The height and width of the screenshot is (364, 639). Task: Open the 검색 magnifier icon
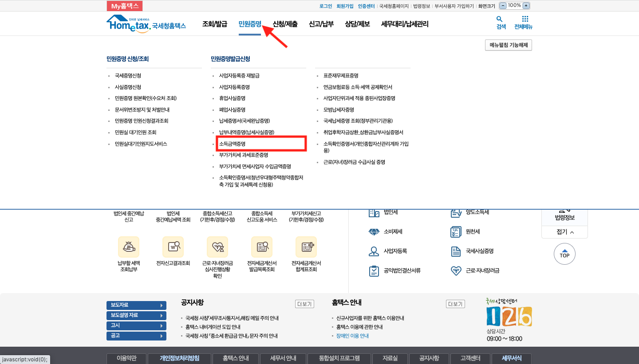[x=499, y=20]
